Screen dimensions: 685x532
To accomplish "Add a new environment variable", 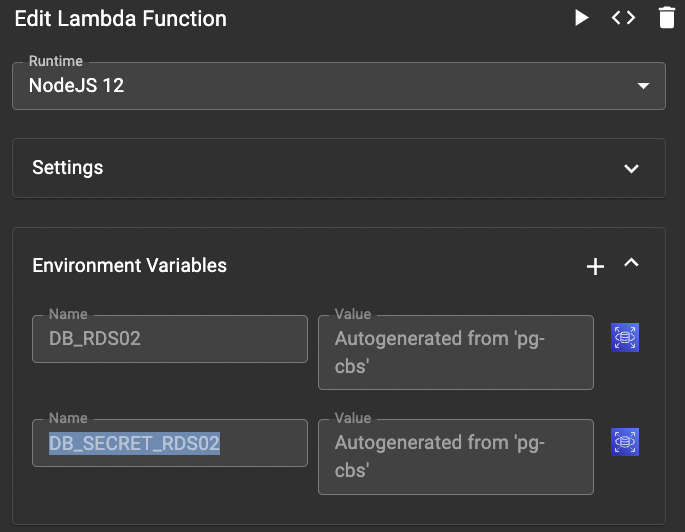I will tap(595, 266).
